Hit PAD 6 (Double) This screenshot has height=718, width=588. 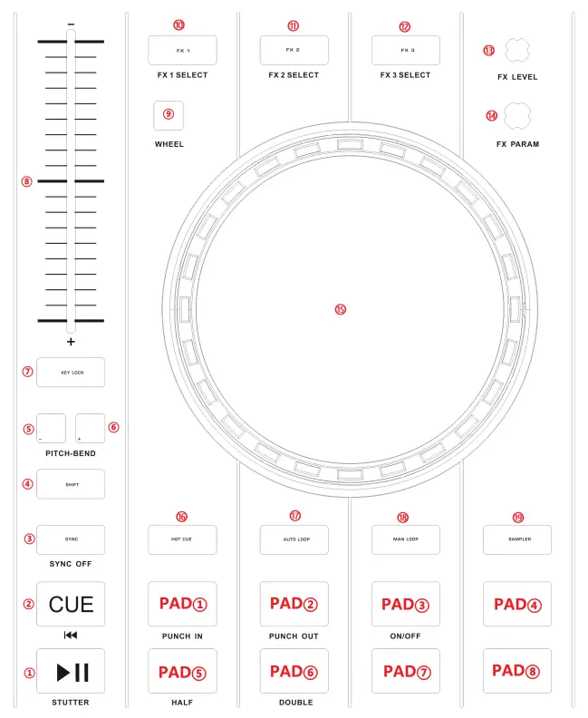click(294, 672)
